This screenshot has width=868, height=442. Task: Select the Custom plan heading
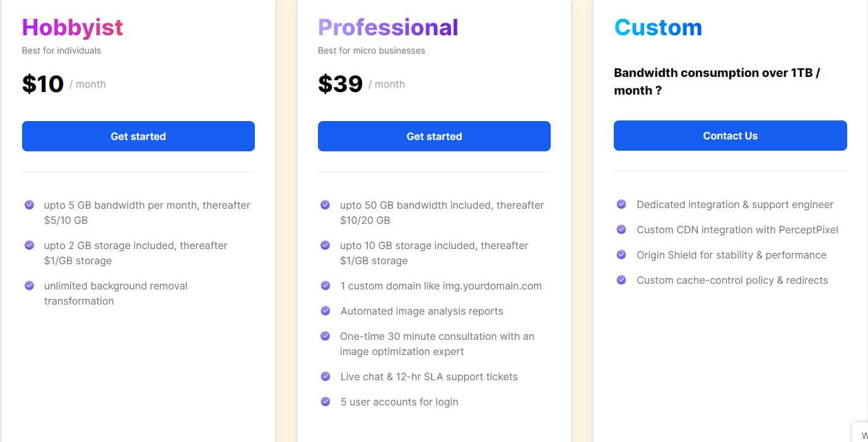tap(658, 27)
